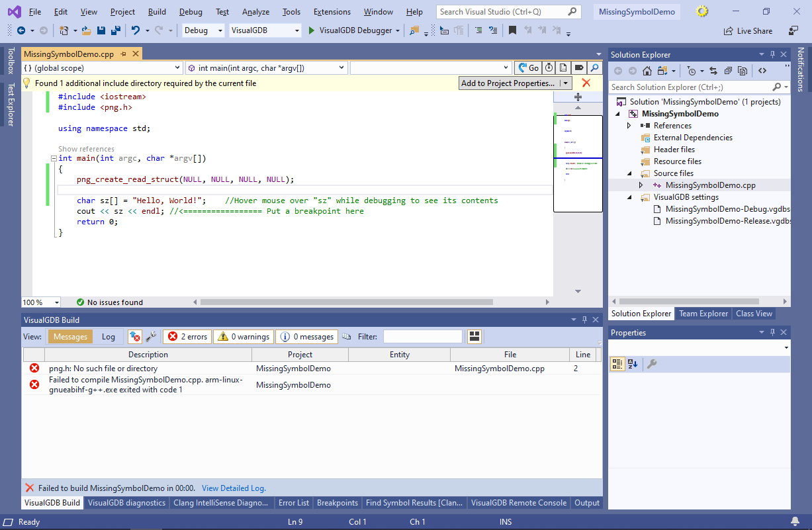Open the Analyze menu

tap(255, 11)
